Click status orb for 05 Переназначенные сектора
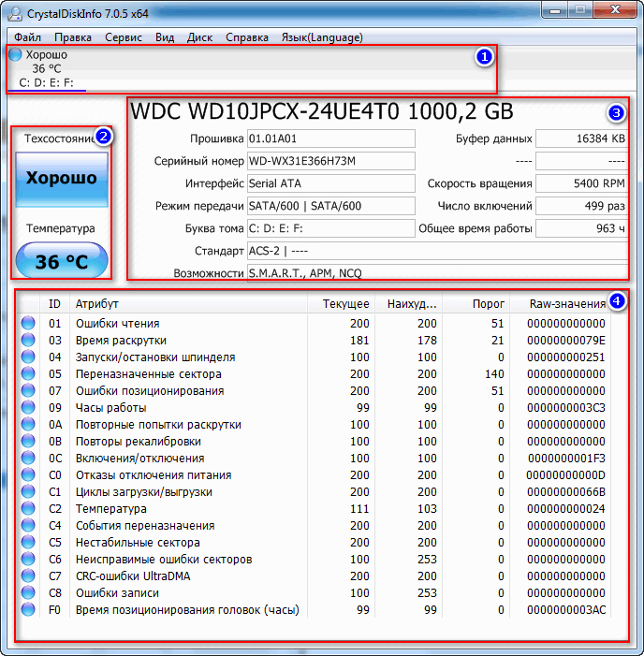The width and height of the screenshot is (644, 656). click(x=28, y=373)
